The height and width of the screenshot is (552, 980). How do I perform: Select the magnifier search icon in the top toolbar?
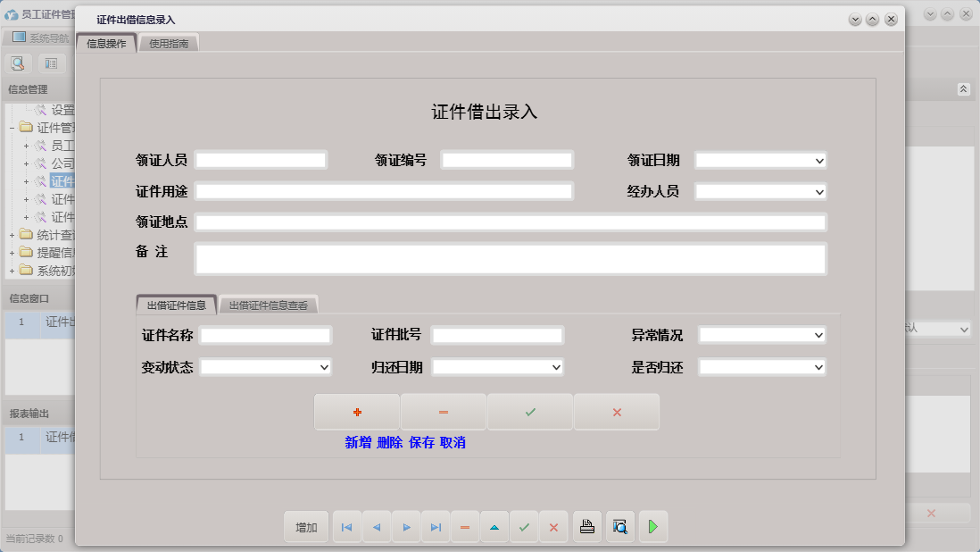pos(18,63)
